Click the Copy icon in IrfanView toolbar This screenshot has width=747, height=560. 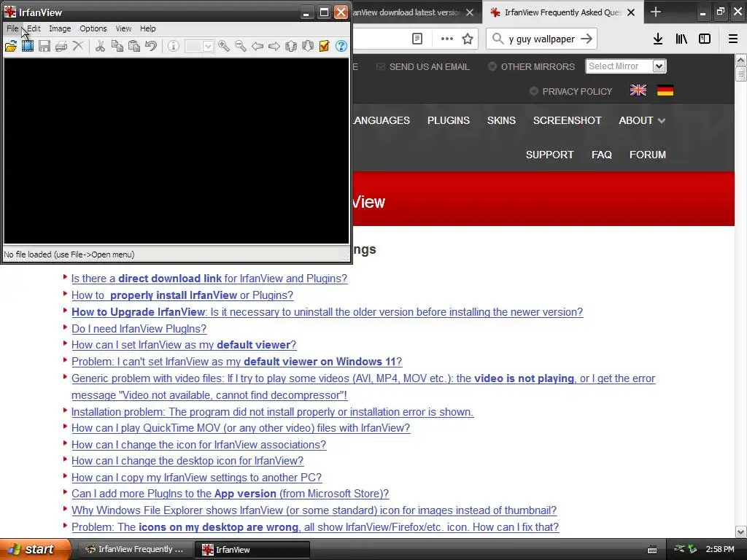[117, 46]
